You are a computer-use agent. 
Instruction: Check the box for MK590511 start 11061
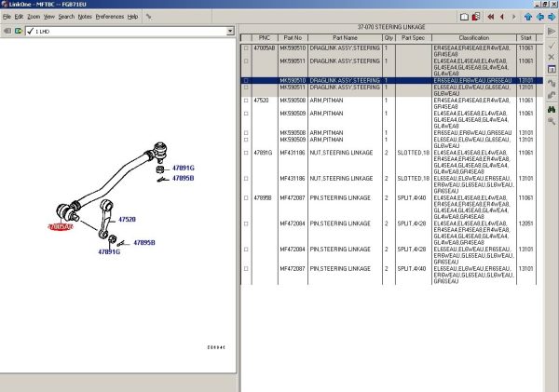(246, 61)
